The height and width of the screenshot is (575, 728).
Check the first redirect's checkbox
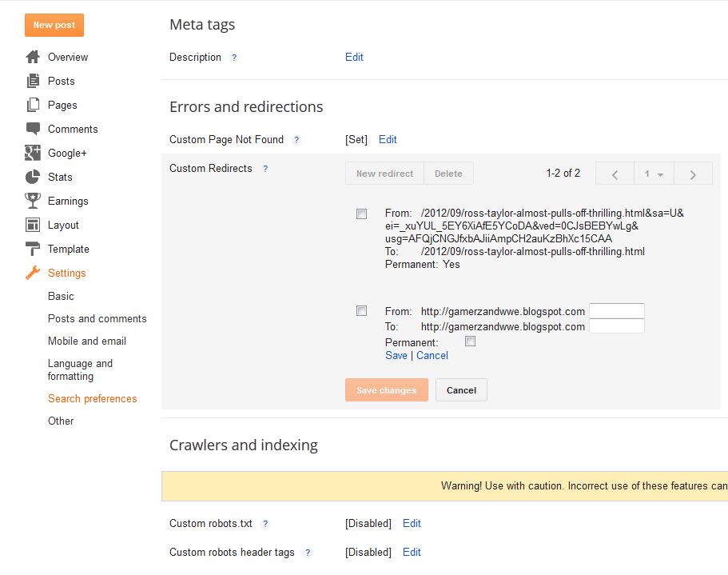coord(362,214)
